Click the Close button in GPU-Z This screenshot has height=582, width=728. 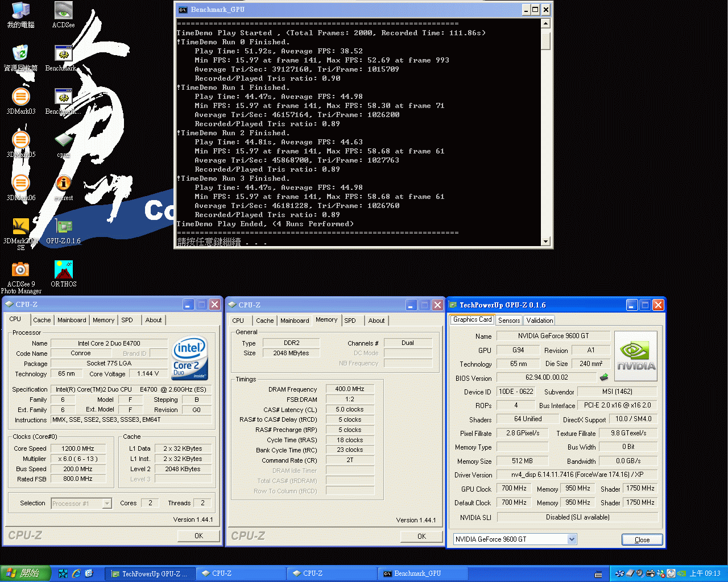click(x=642, y=540)
